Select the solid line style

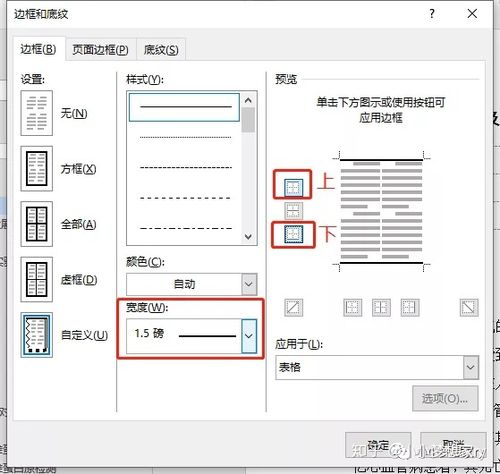(x=184, y=107)
